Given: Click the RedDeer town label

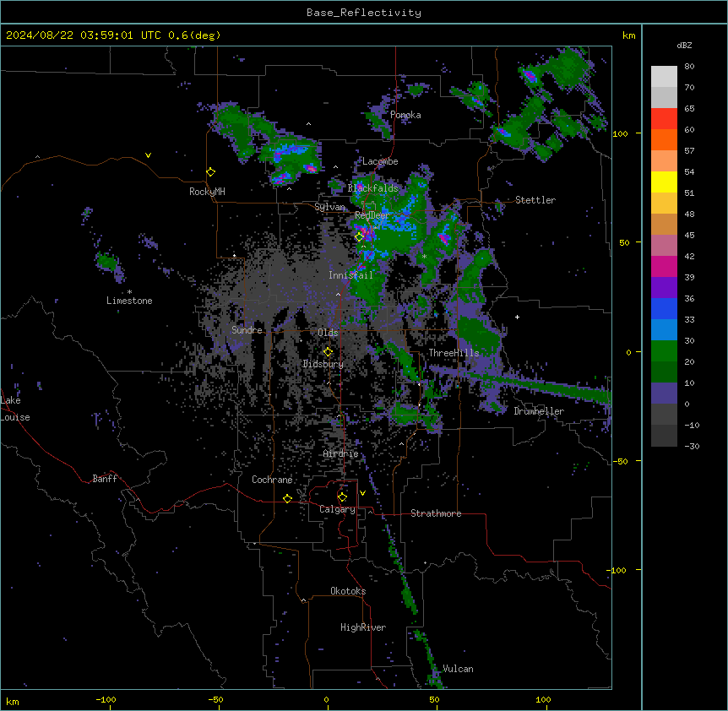Looking at the screenshot, I should (x=372, y=215).
